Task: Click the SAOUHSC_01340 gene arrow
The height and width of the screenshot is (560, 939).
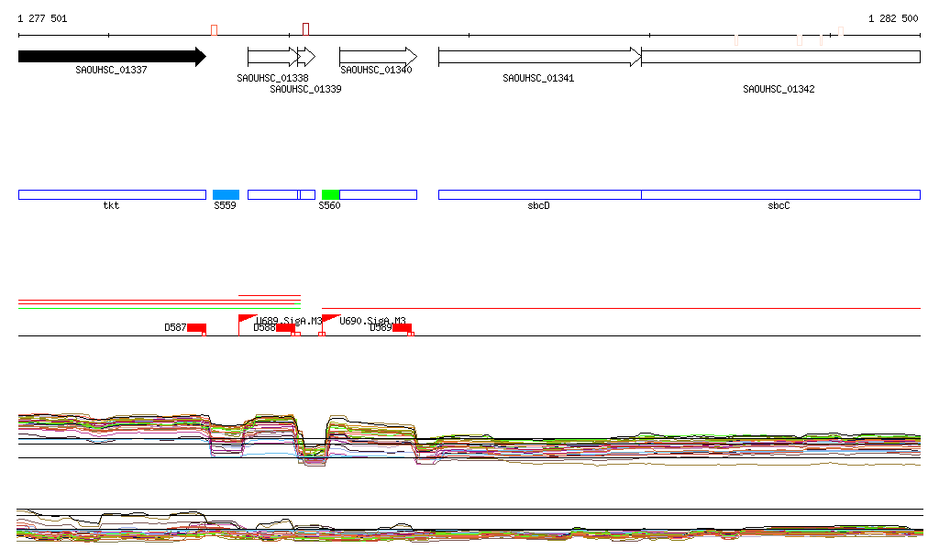Action: click(377, 57)
